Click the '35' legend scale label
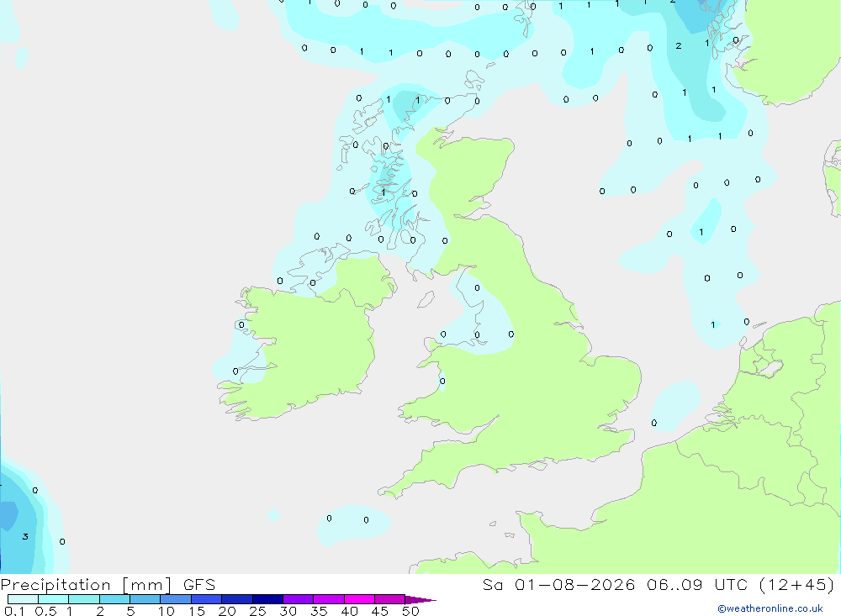 click(x=319, y=611)
